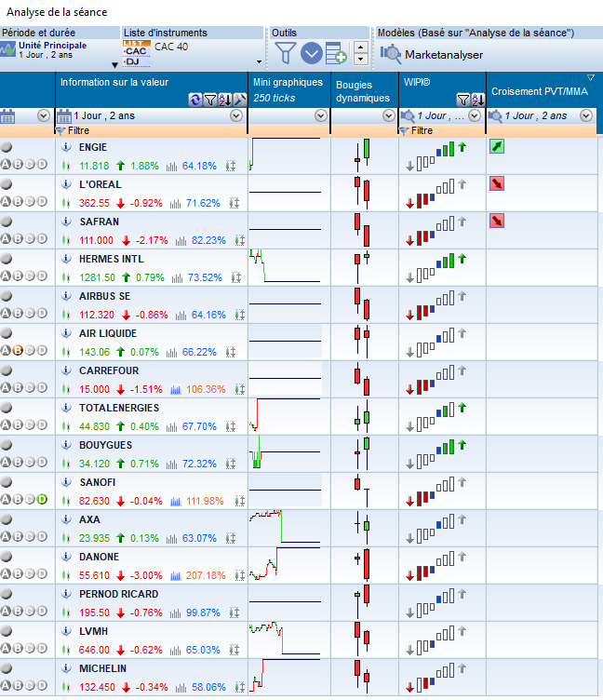Open the Bougies dynamiques column dropdown chevron

(x=389, y=116)
